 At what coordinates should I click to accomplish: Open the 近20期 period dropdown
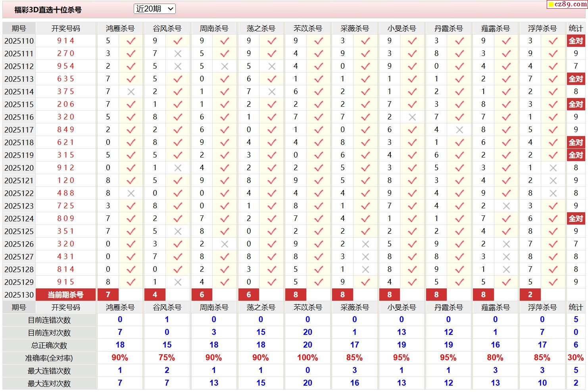tap(155, 9)
